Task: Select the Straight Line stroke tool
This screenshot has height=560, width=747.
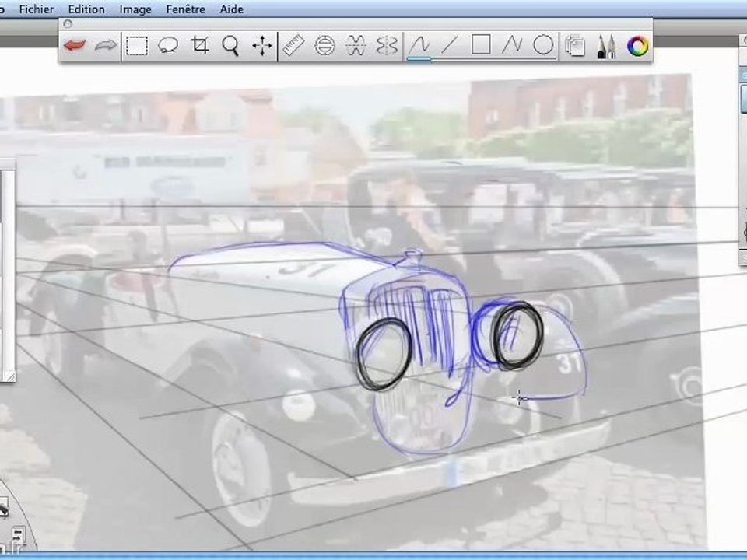Action: [x=450, y=46]
